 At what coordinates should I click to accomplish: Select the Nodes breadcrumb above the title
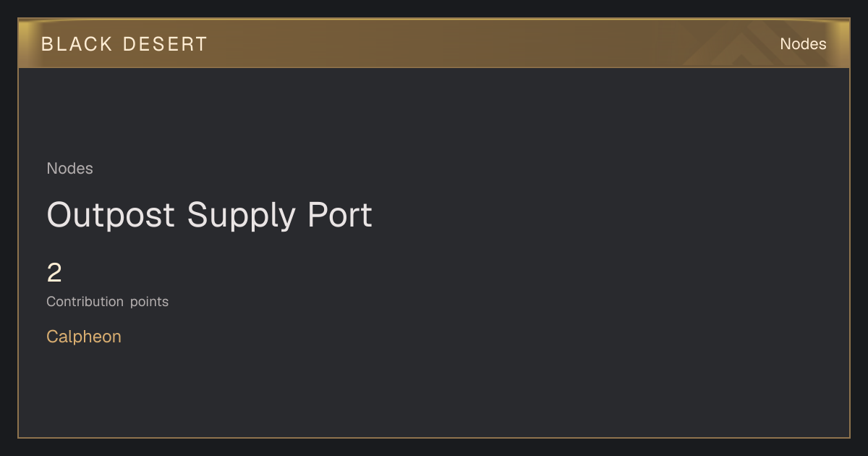[69, 169]
